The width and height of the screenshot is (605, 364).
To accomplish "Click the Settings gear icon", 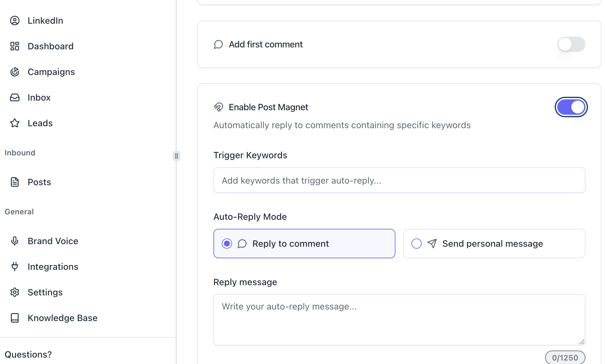I will pos(15,292).
